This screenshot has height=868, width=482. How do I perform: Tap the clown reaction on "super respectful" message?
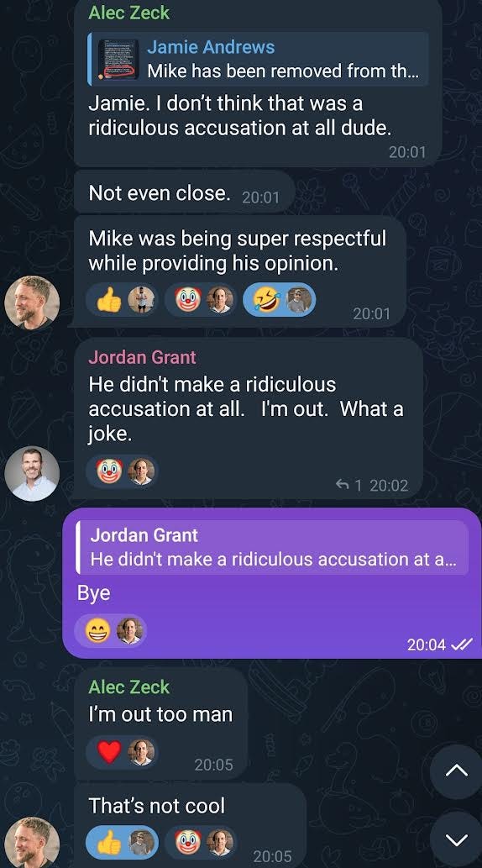201,301
